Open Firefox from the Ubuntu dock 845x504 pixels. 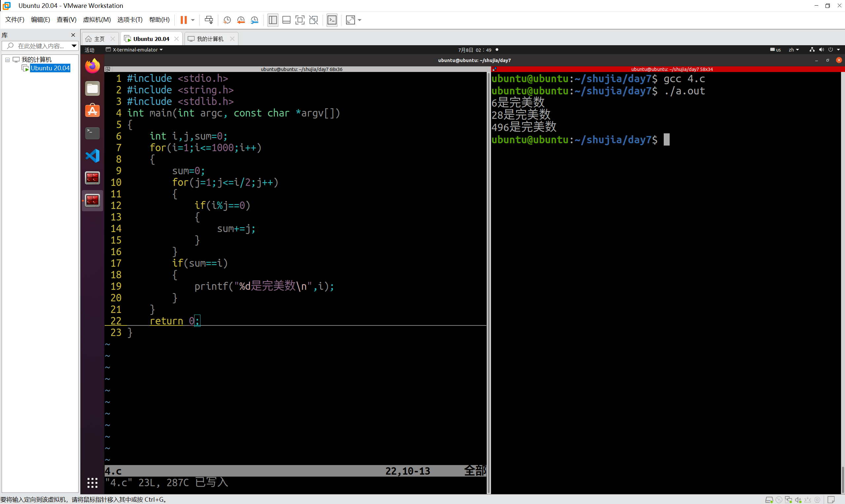click(92, 66)
